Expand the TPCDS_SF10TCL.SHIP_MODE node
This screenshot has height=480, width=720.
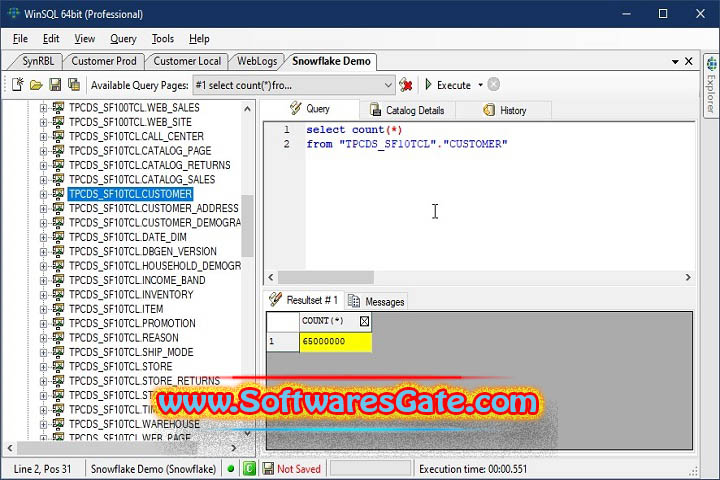point(43,352)
